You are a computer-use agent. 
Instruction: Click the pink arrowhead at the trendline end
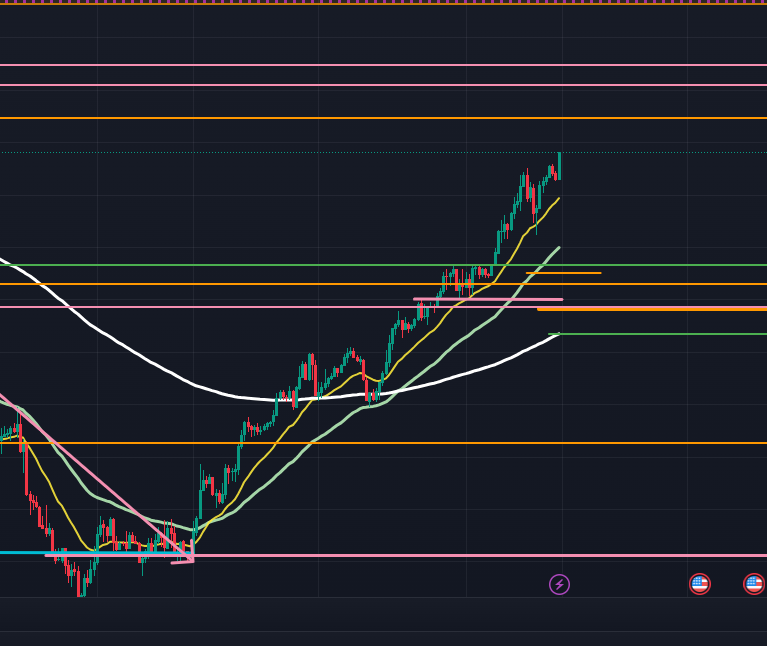pyautogui.click(x=189, y=555)
